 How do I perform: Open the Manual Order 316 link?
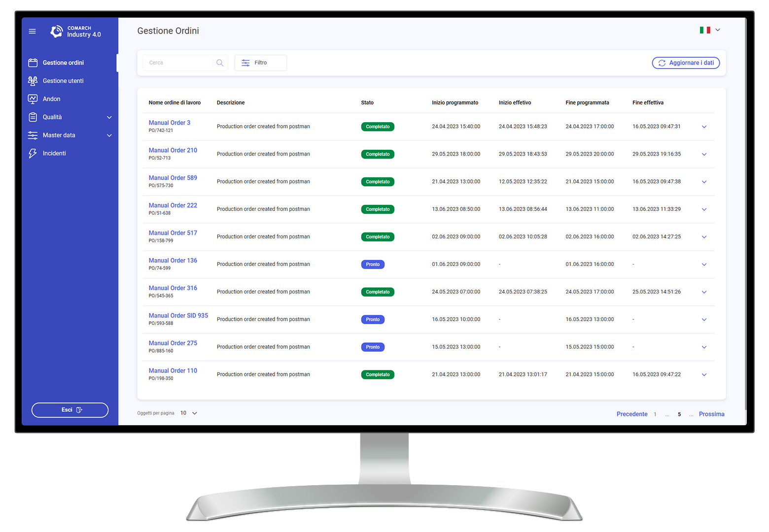173,288
